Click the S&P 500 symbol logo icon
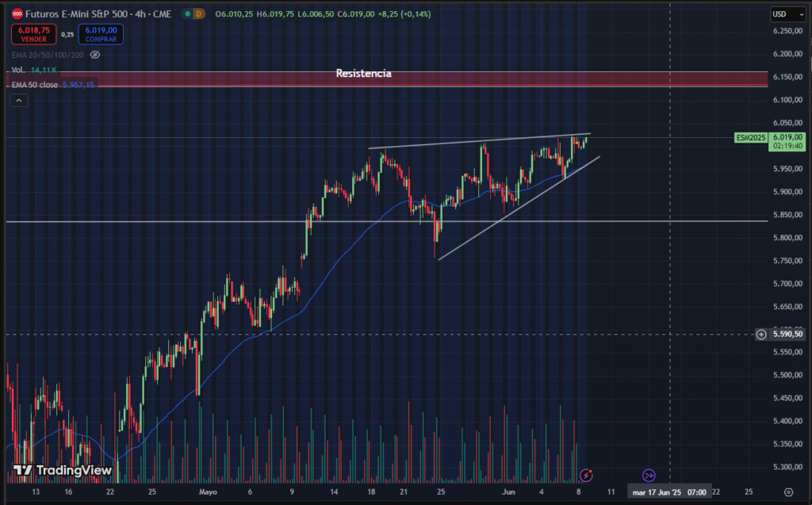Image resolution: width=812 pixels, height=505 pixels. (16, 13)
